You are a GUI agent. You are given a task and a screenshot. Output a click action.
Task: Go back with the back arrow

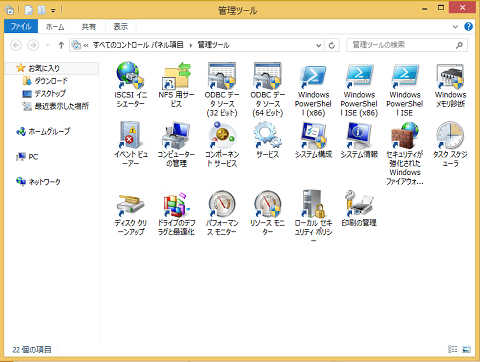click(x=16, y=45)
